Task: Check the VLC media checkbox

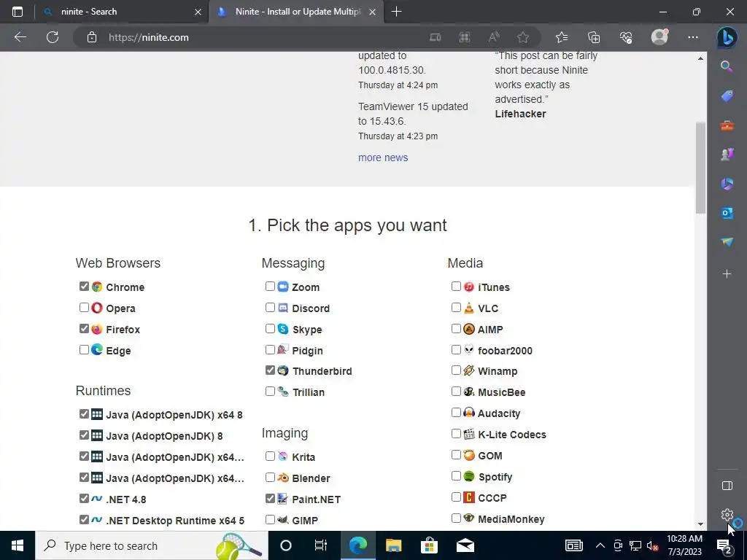Action: point(456,308)
